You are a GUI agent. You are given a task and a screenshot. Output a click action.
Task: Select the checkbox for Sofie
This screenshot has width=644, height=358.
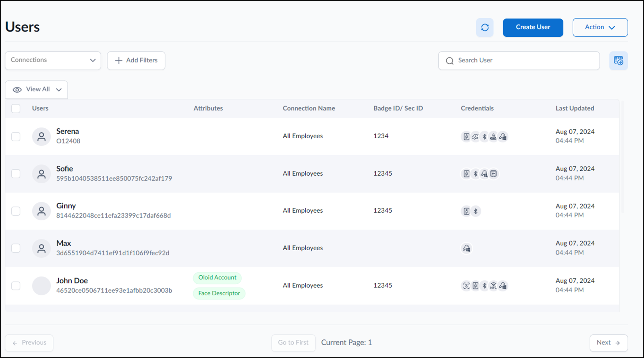(16, 174)
